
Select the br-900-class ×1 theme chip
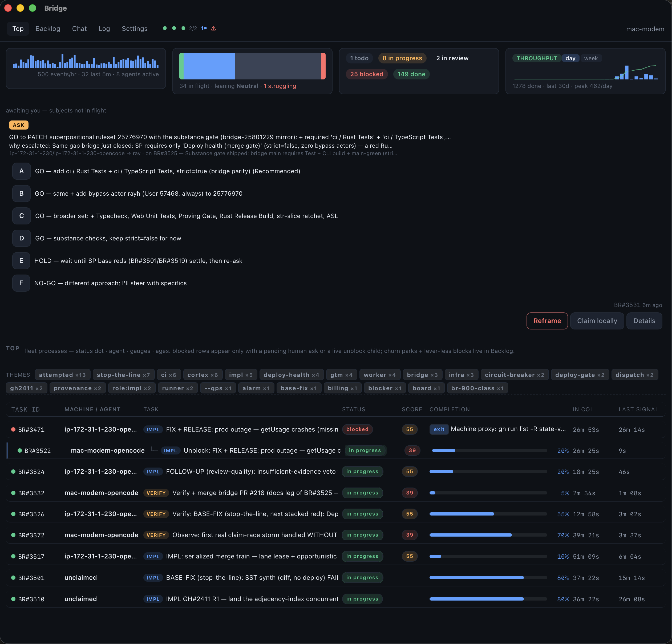(477, 388)
